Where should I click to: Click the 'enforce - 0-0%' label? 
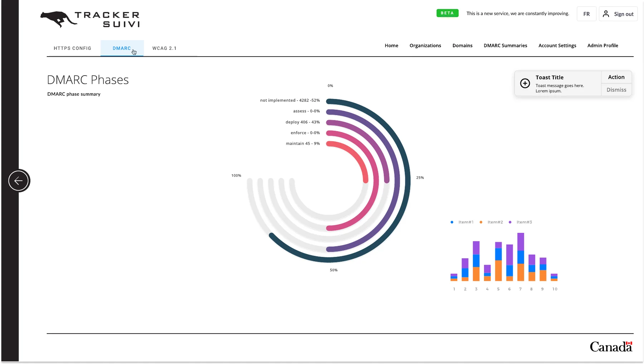click(305, 133)
